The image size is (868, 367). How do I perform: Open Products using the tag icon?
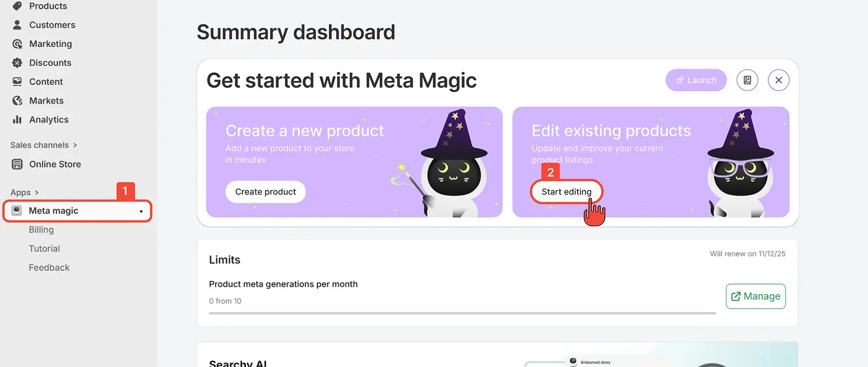pyautogui.click(x=17, y=6)
